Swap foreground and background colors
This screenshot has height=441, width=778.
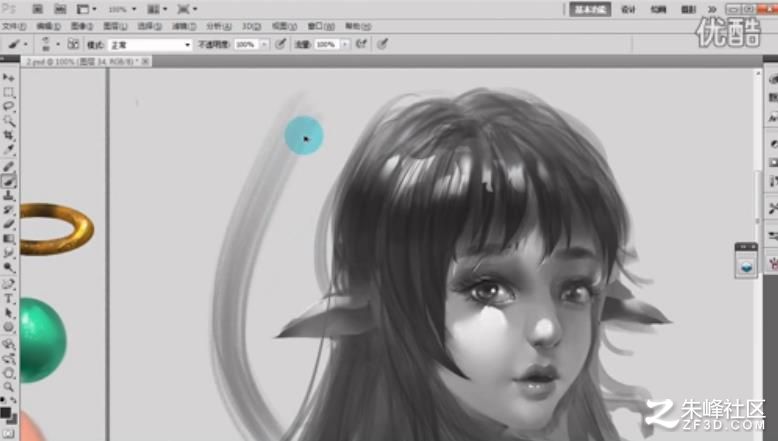13,400
